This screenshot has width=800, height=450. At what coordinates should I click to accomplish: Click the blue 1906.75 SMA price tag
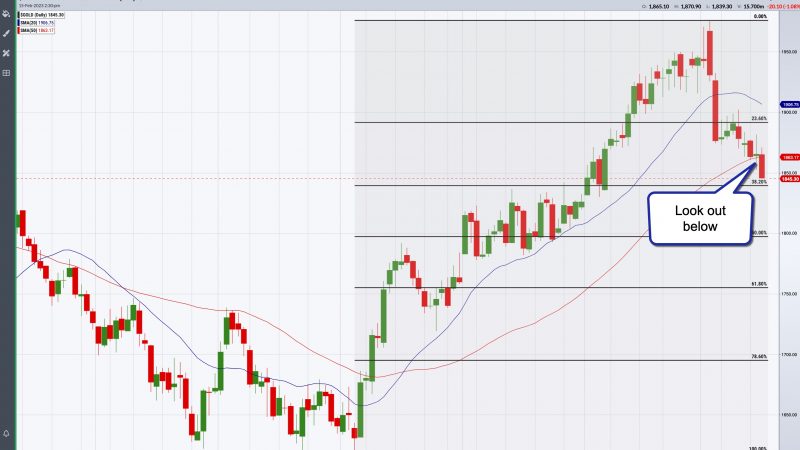tap(790, 105)
